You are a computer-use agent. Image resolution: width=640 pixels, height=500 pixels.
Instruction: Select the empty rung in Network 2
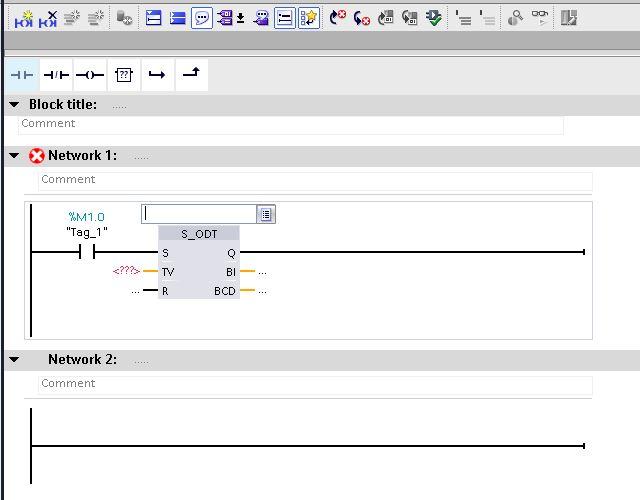click(x=307, y=446)
